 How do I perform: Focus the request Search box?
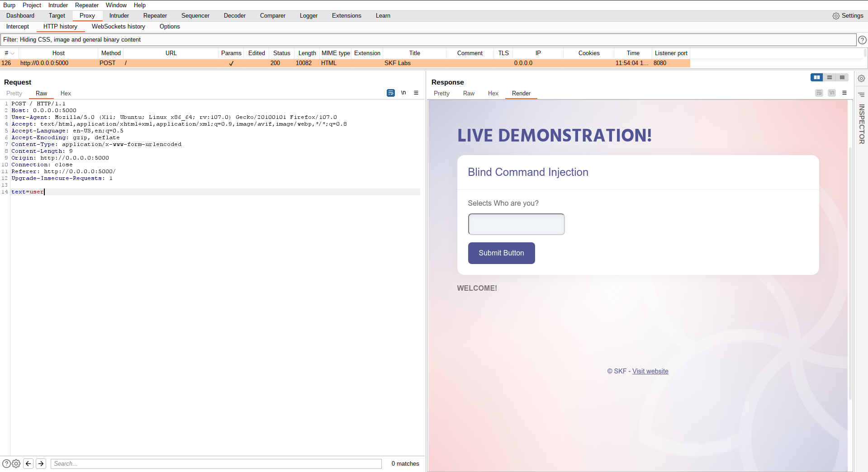tap(216, 463)
